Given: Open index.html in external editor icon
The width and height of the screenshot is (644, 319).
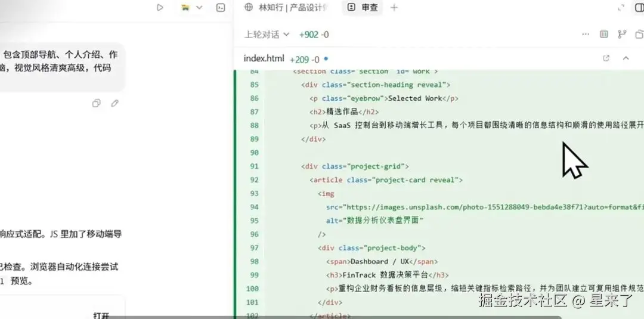Looking at the screenshot, I should point(606,58).
